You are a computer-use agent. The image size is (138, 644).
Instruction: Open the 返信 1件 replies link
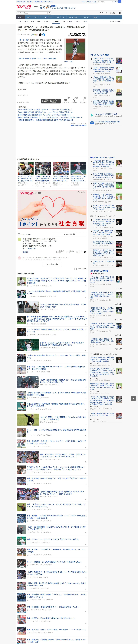click(x=26, y=252)
